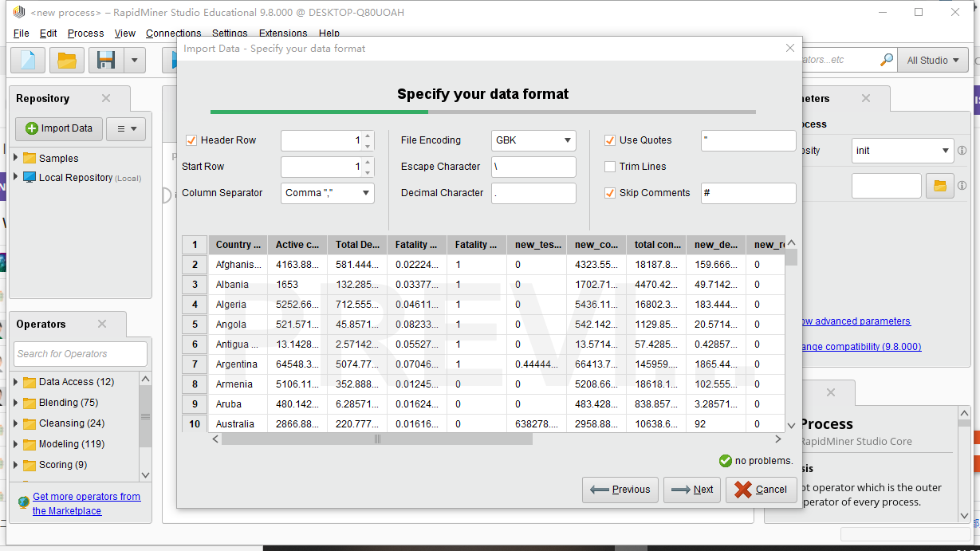Open the save options dropdown arrow
The width and height of the screenshot is (980, 551).
pos(134,61)
